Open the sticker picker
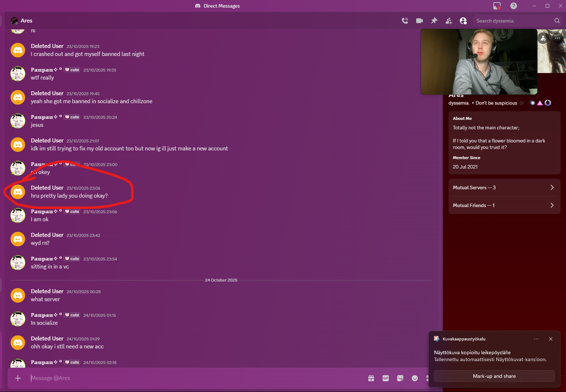This screenshot has width=566, height=392. [x=400, y=378]
